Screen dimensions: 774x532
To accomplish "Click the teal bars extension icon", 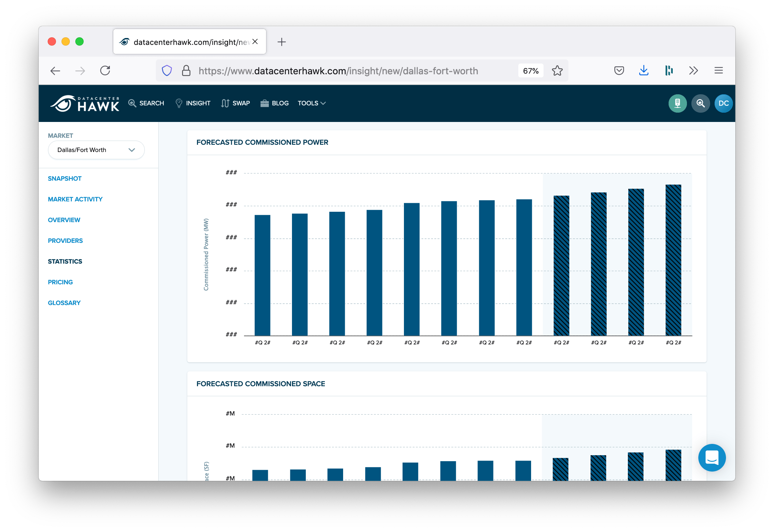I will (x=669, y=71).
